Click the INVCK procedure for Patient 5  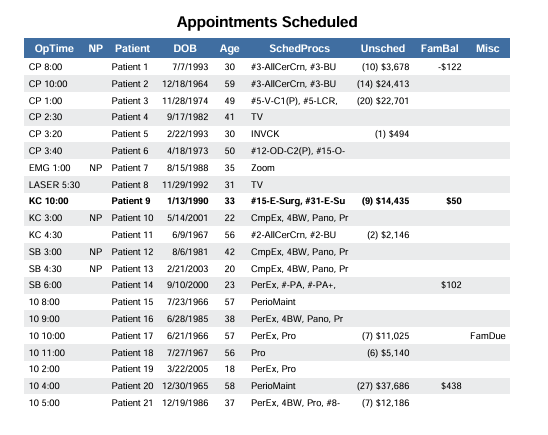point(265,134)
